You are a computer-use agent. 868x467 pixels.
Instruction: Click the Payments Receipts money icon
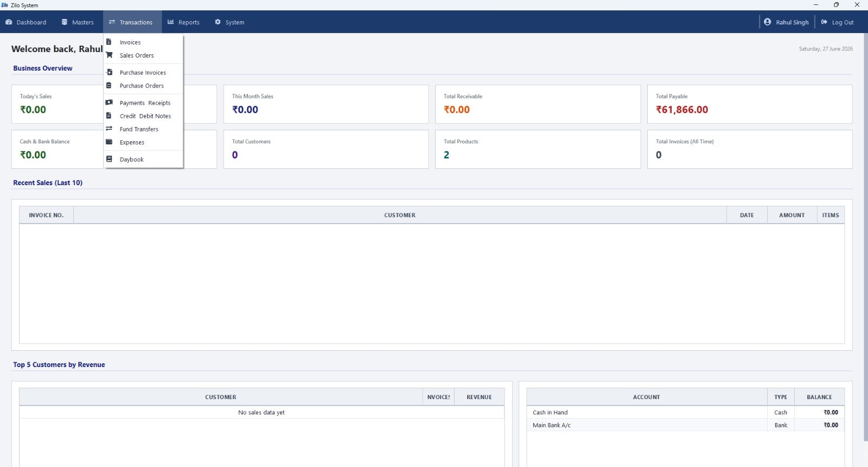pyautogui.click(x=109, y=102)
